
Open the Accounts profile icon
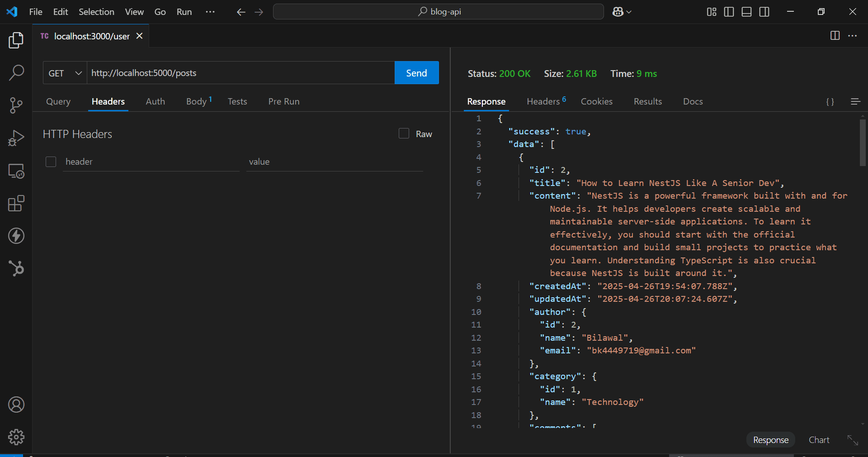(16, 405)
